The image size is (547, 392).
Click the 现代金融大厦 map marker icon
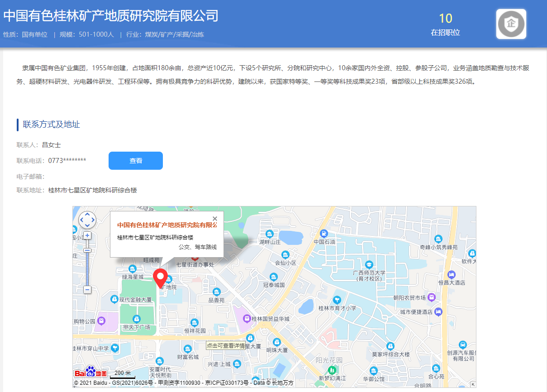[114, 299]
